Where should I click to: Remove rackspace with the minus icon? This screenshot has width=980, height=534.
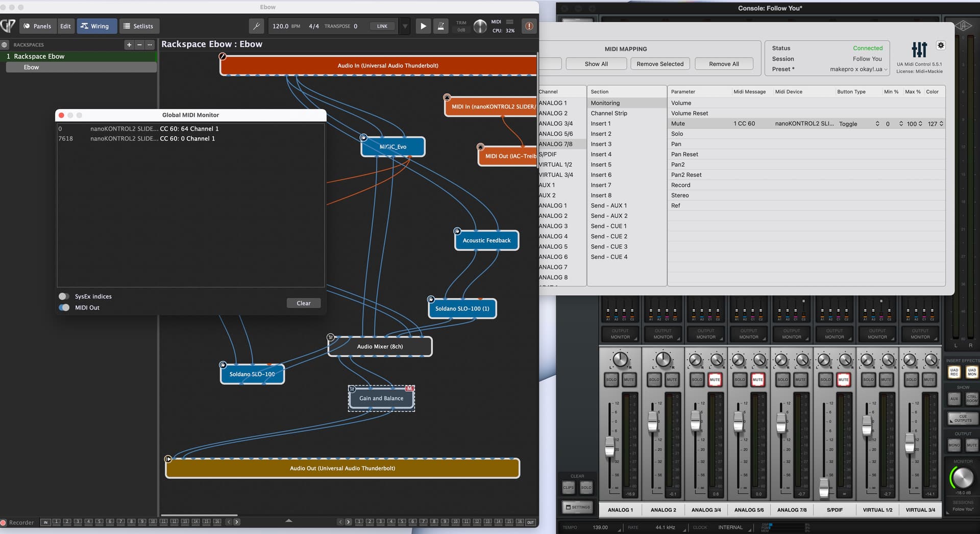(139, 45)
